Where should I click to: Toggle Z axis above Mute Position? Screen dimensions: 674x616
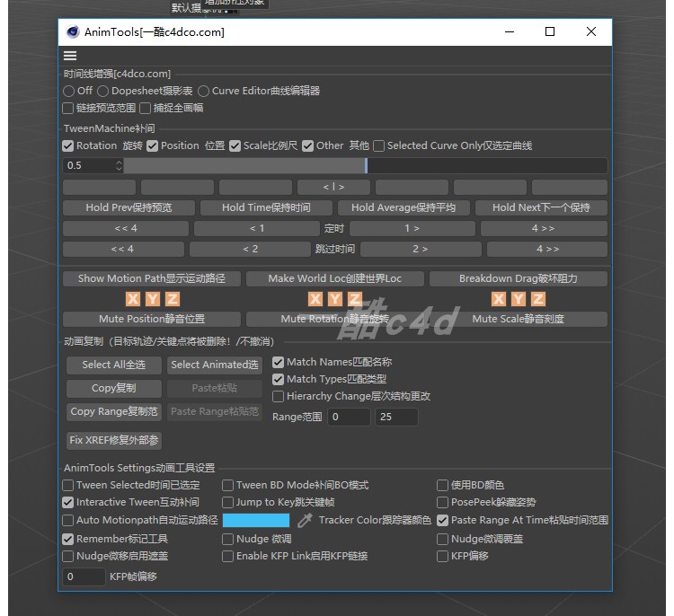point(173,299)
